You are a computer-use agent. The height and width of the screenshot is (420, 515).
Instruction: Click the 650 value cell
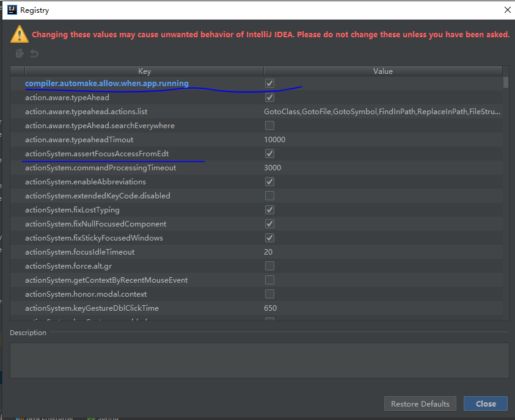click(x=270, y=308)
